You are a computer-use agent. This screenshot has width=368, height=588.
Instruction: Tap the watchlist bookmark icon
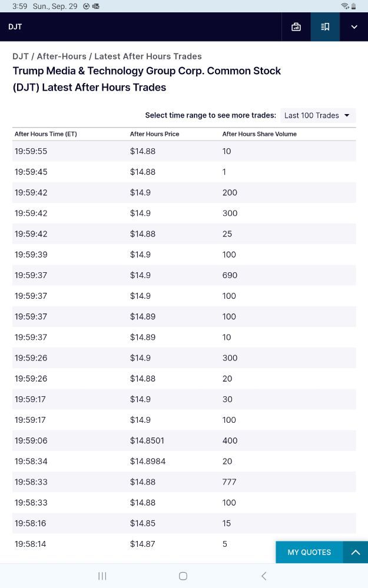pyautogui.click(x=325, y=27)
